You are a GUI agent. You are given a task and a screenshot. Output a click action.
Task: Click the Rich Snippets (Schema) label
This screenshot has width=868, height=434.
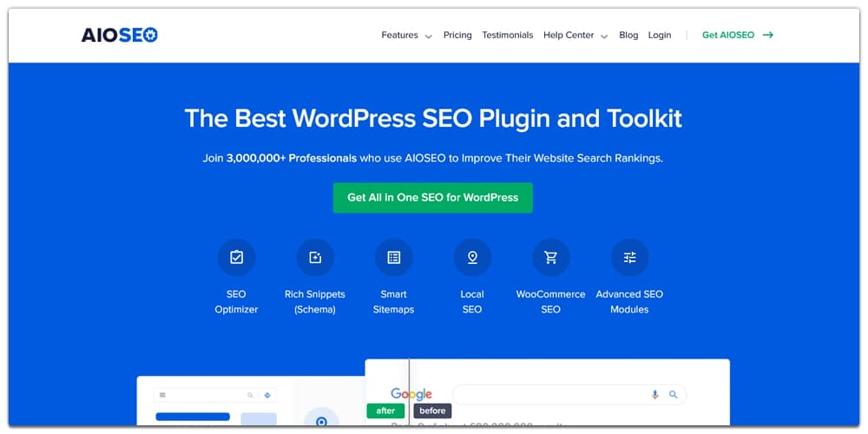click(315, 302)
